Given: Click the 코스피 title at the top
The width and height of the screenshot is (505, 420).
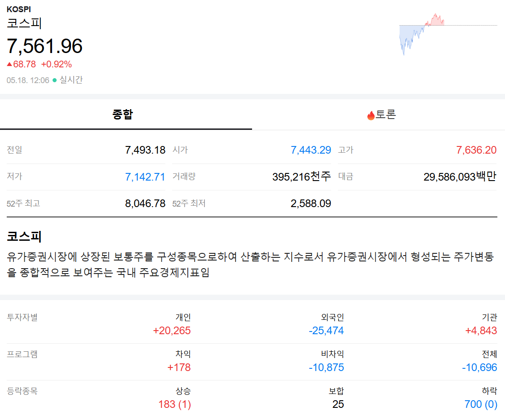Looking at the screenshot, I should tap(24, 23).
